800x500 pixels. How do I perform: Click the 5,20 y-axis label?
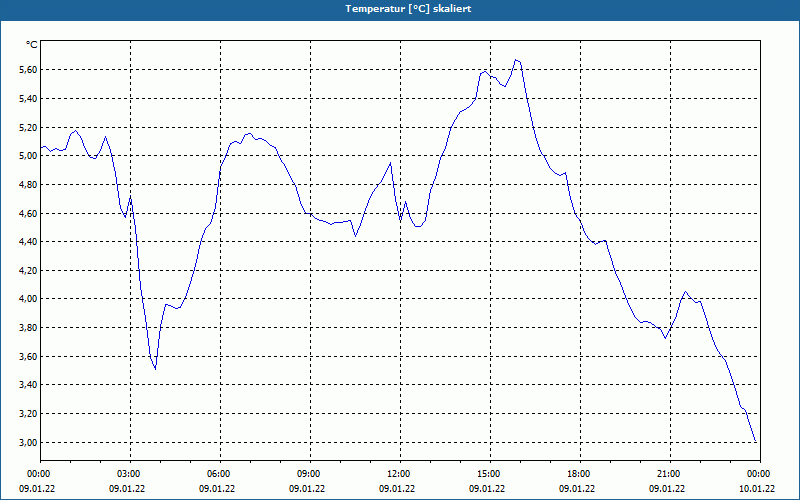click(28, 127)
